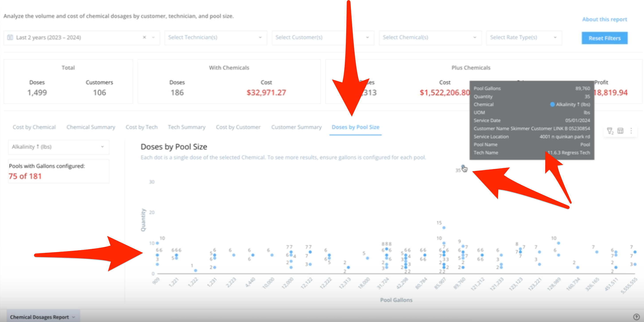Click the help question mark icon
This screenshot has height=322, width=644.
[636, 317]
